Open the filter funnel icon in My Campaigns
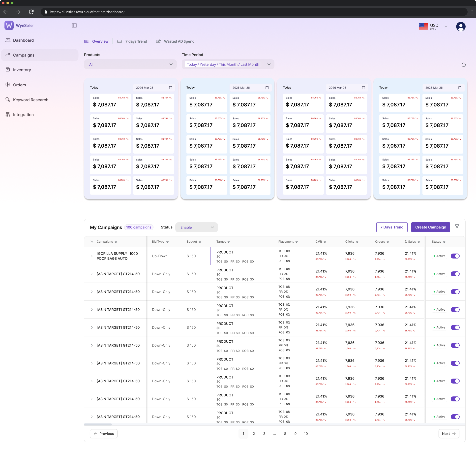The image size is (476, 453). 457,226
